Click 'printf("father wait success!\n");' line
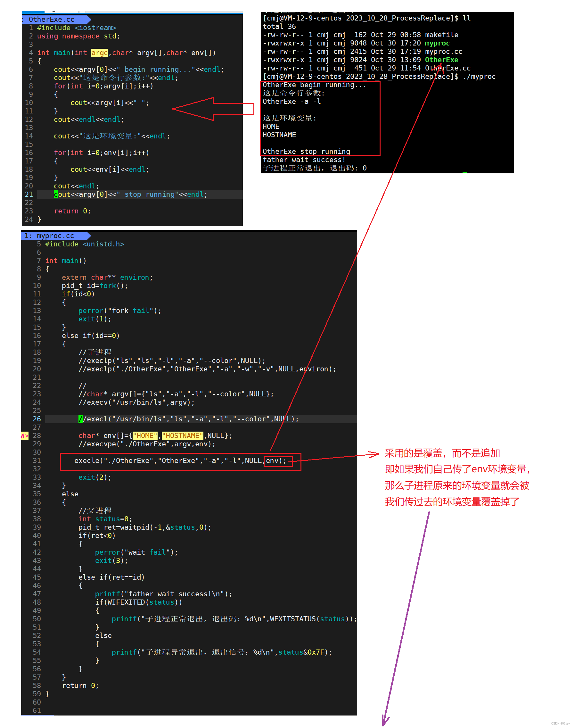The width and height of the screenshot is (575, 728). [164, 594]
